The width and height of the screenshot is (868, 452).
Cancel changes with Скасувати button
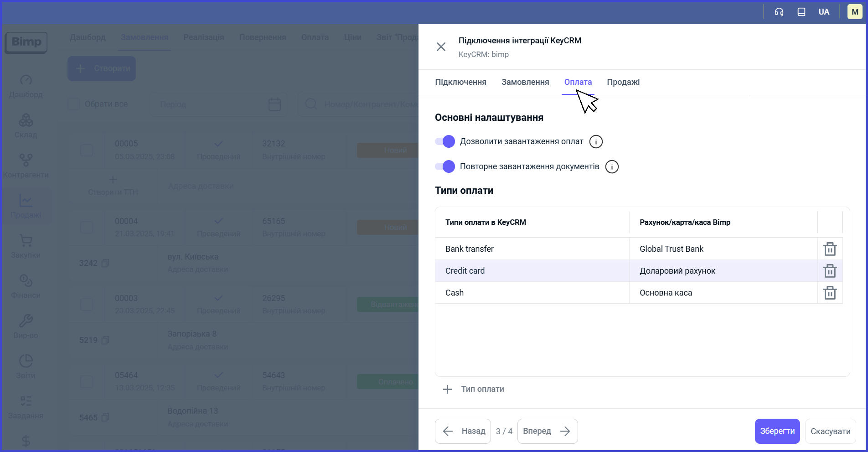[830, 431]
